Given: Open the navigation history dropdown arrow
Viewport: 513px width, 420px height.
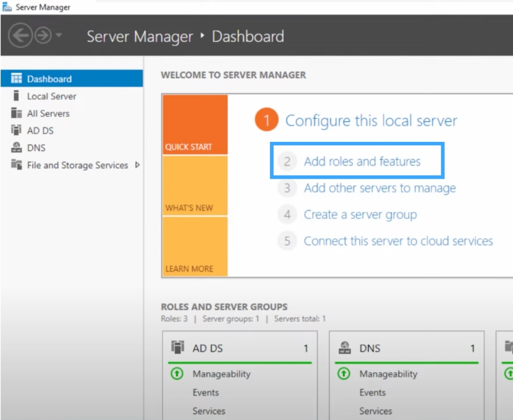Looking at the screenshot, I should click(59, 36).
